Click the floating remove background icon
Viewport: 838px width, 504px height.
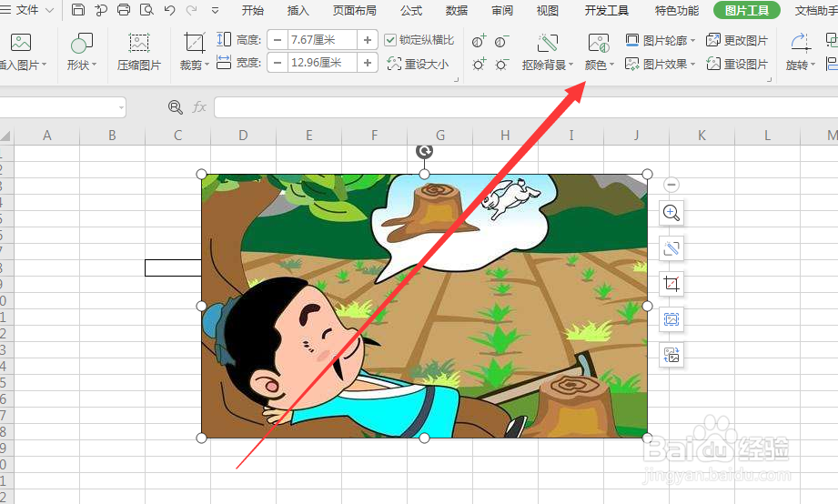pyautogui.click(x=671, y=248)
